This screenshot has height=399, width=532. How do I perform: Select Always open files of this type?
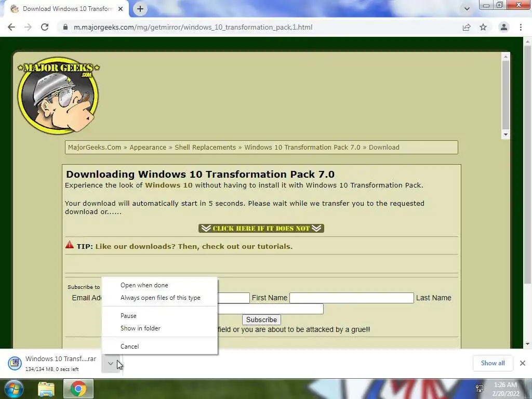point(159,298)
